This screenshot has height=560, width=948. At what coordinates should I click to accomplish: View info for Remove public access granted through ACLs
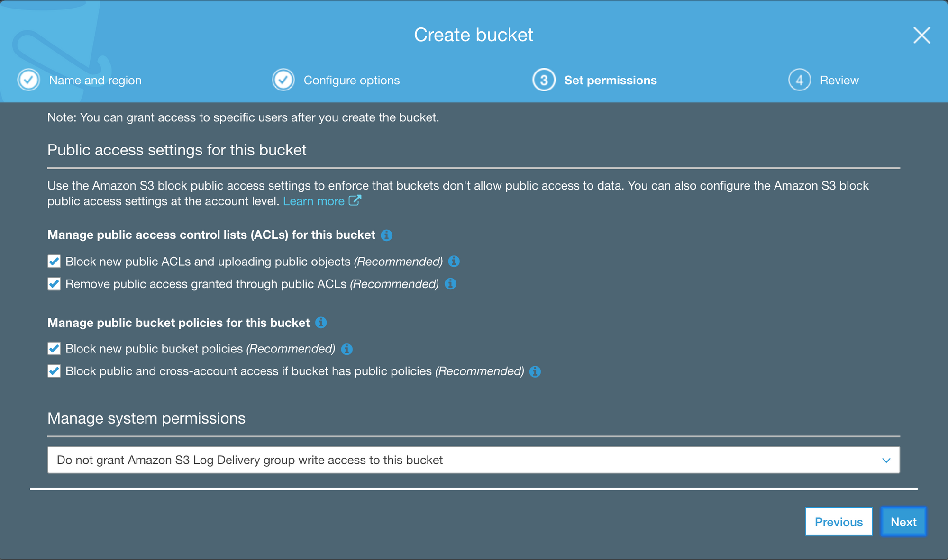(451, 284)
